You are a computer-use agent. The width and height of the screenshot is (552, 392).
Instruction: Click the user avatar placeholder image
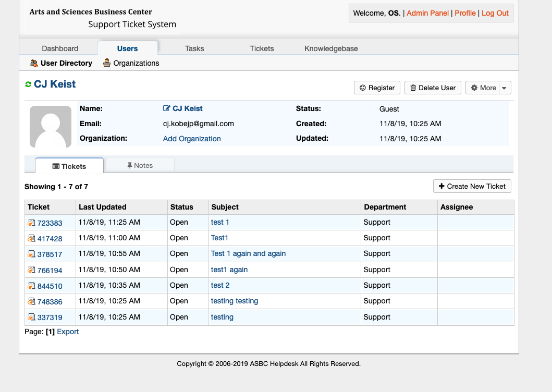pyautogui.click(x=51, y=127)
